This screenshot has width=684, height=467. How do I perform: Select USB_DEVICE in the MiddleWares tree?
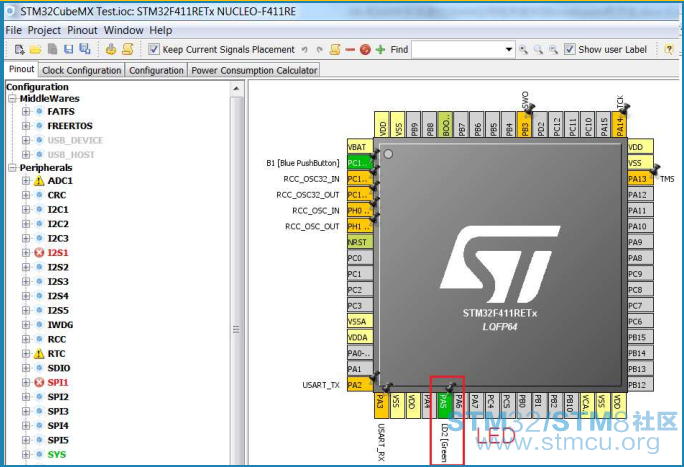click(75, 140)
